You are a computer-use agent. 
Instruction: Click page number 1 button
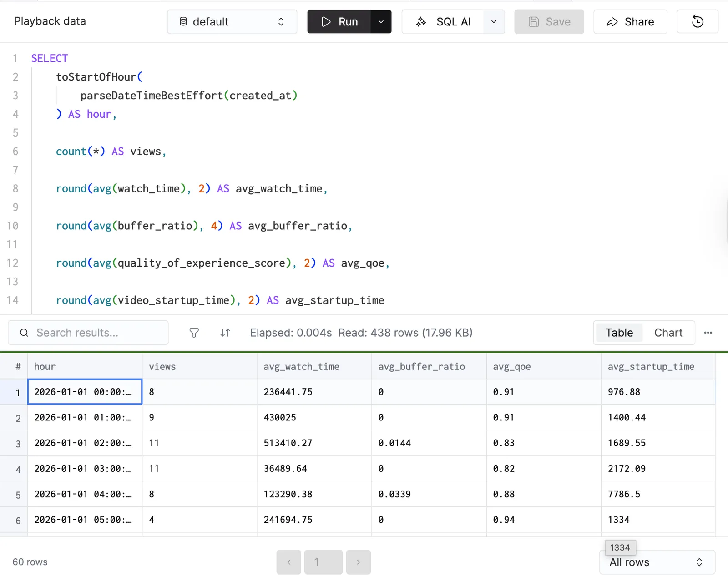point(324,562)
